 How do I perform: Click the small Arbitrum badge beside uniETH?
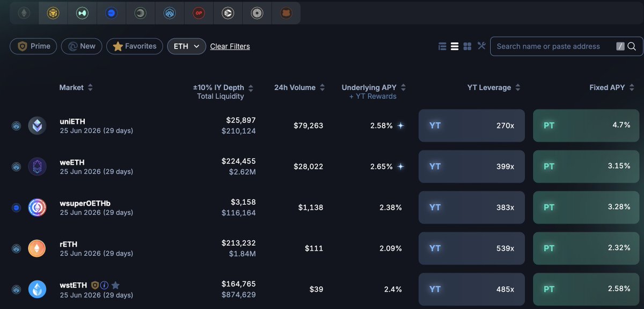pyautogui.click(x=16, y=126)
